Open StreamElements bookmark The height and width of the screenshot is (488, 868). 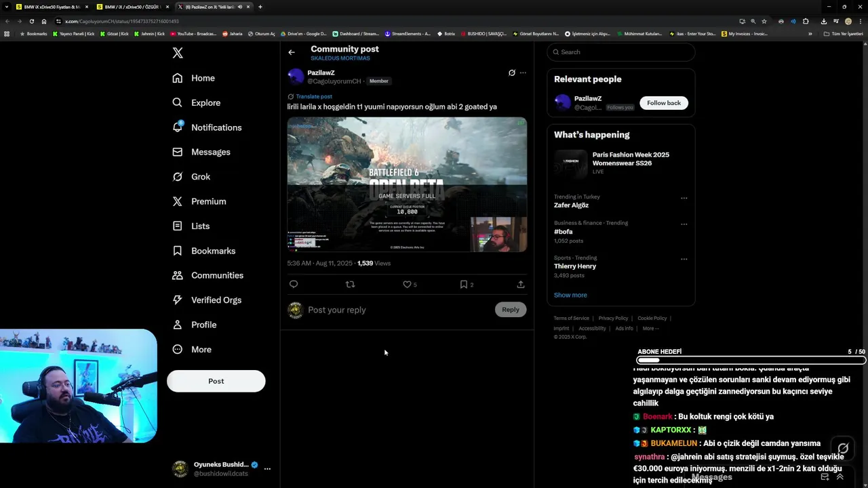point(408,34)
